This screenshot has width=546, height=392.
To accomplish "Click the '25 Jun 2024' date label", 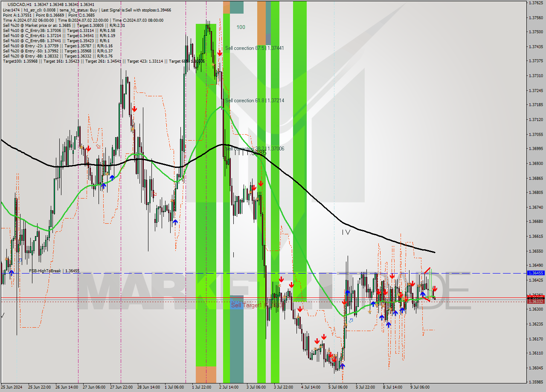I will [x=12, y=387].
